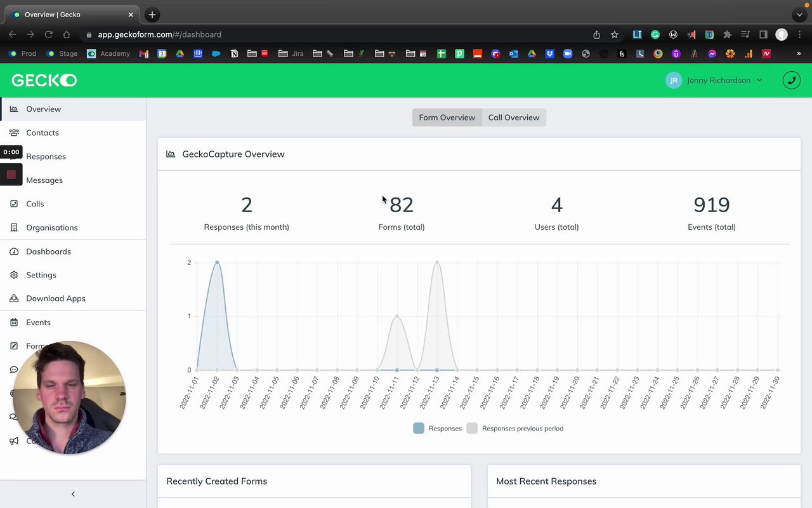Open Settings gear icon in sidebar
This screenshot has width=812, height=508.
click(x=14, y=275)
